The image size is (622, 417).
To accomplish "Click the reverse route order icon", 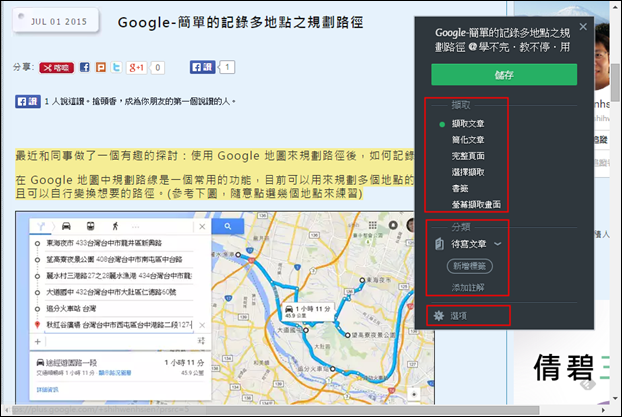I will 201,341.
